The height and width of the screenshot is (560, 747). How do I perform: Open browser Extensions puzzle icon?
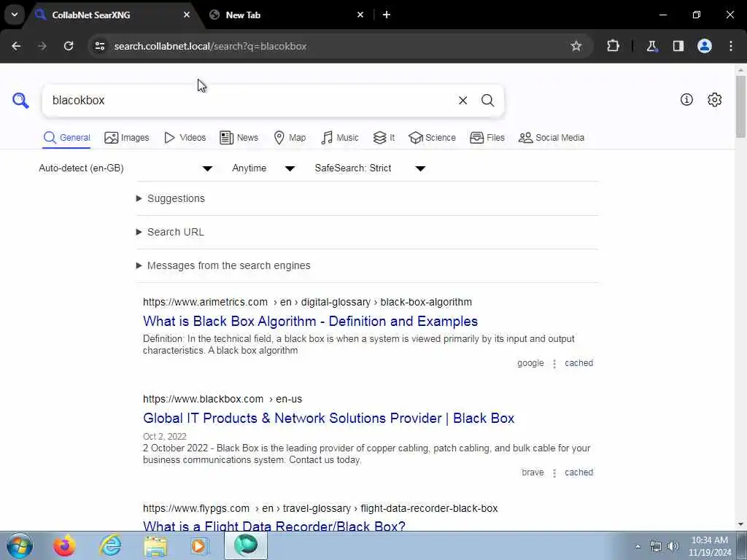(x=613, y=46)
